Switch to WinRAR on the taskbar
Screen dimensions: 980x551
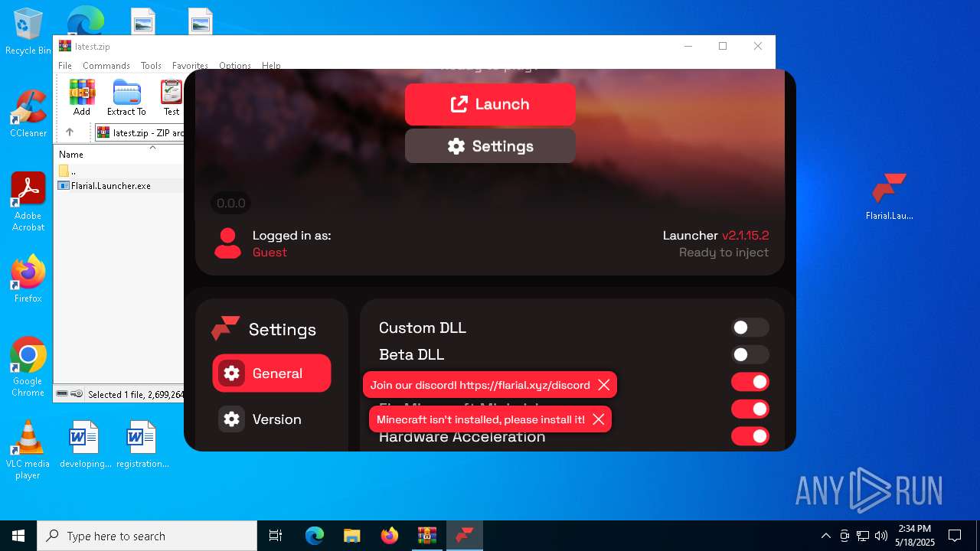tap(427, 536)
